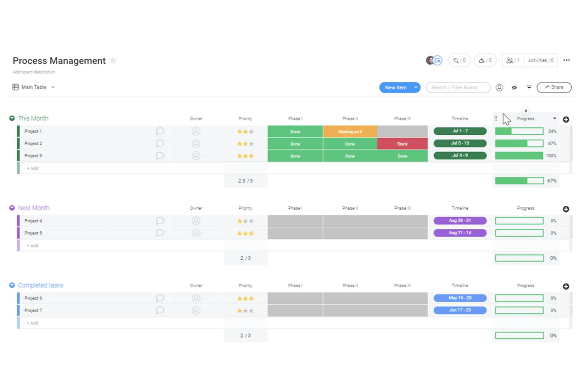Click the New Item button
This screenshot has width=588, height=392.
coord(396,87)
